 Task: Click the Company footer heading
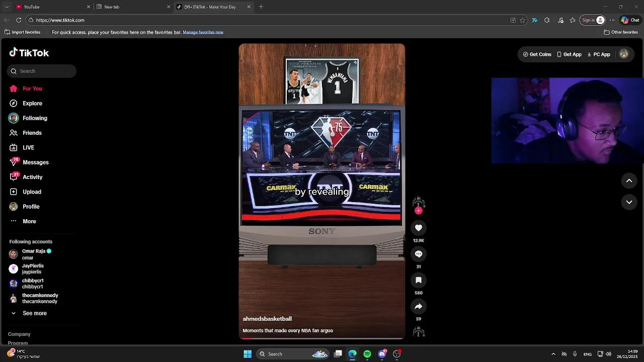(x=19, y=334)
